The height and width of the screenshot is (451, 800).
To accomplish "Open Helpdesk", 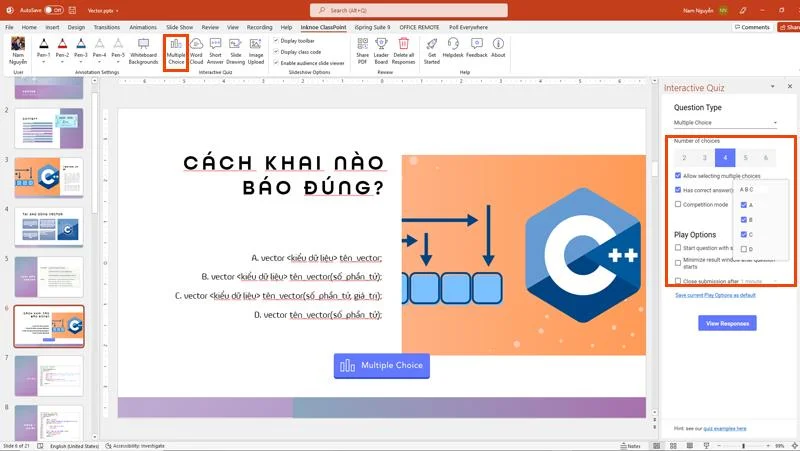I will 453,47.
